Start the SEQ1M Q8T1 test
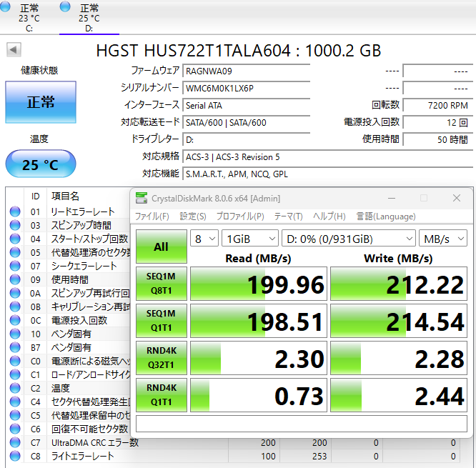This screenshot has height=468, width=476. click(162, 284)
